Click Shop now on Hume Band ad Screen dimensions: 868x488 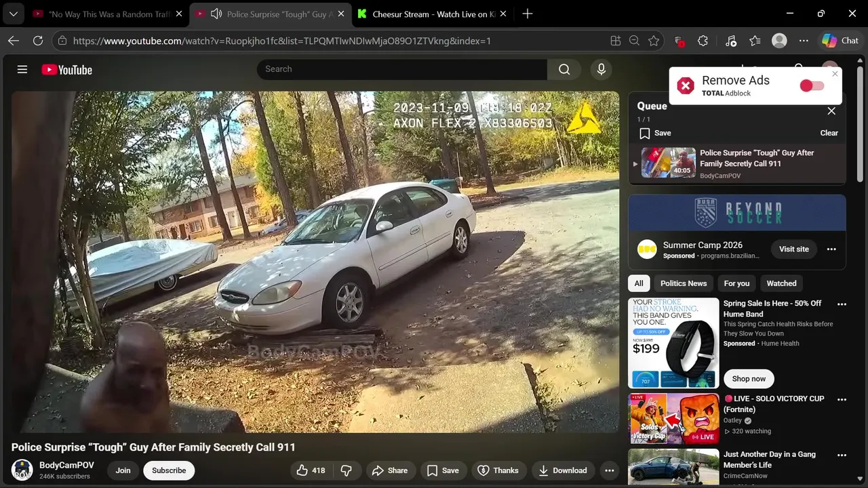749,379
